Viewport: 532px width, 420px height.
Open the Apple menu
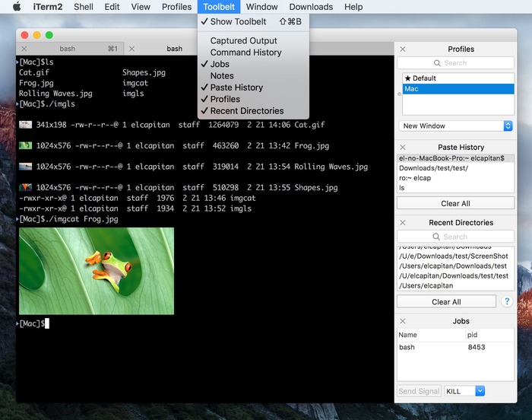coord(17,6)
